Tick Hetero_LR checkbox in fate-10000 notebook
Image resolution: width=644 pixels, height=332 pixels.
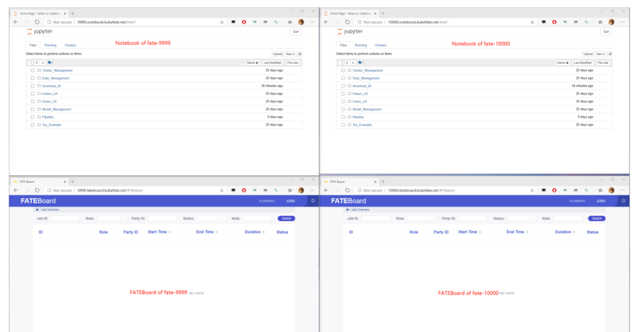pyautogui.click(x=343, y=94)
